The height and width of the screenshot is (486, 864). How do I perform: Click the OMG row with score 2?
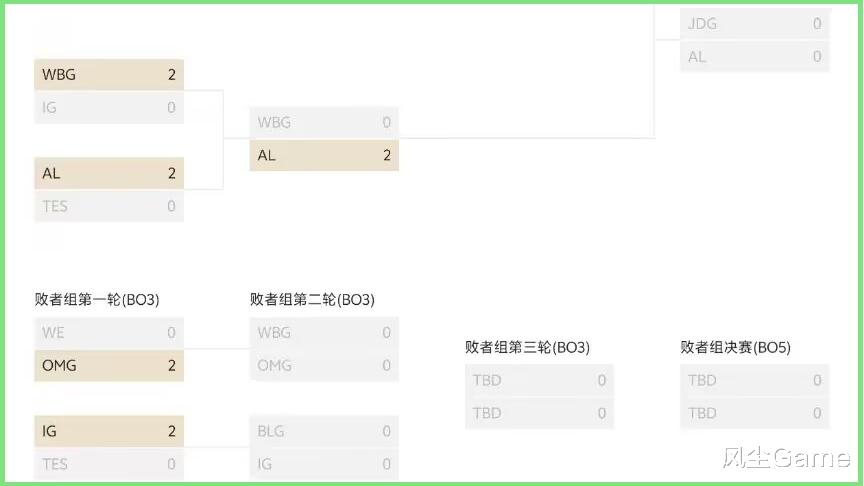point(109,365)
